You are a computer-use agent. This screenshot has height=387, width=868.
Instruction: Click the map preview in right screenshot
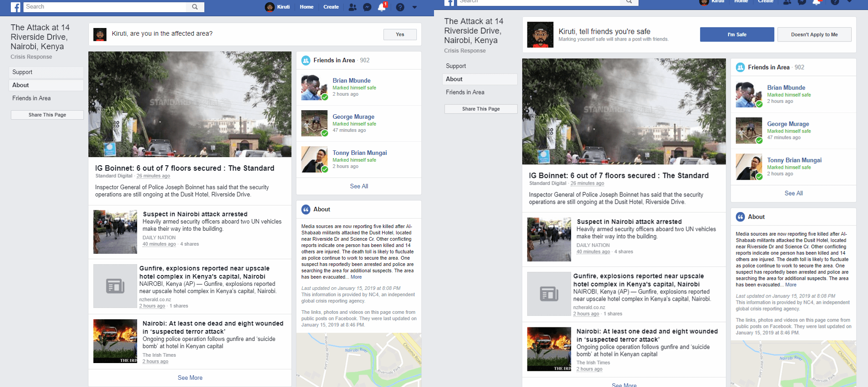click(794, 364)
